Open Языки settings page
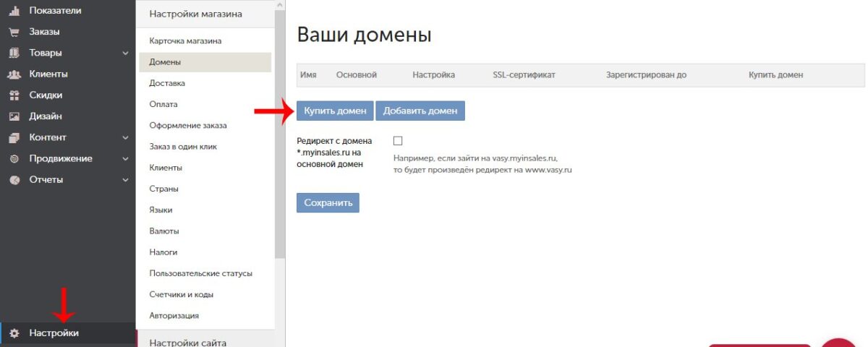Viewport: 868px width, 347px height. 161,210
